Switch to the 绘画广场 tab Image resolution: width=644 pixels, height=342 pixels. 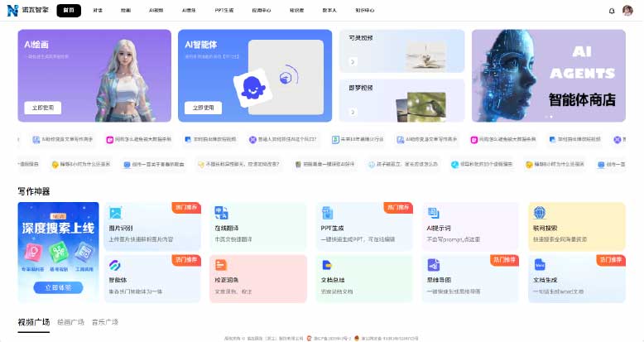tap(70, 322)
